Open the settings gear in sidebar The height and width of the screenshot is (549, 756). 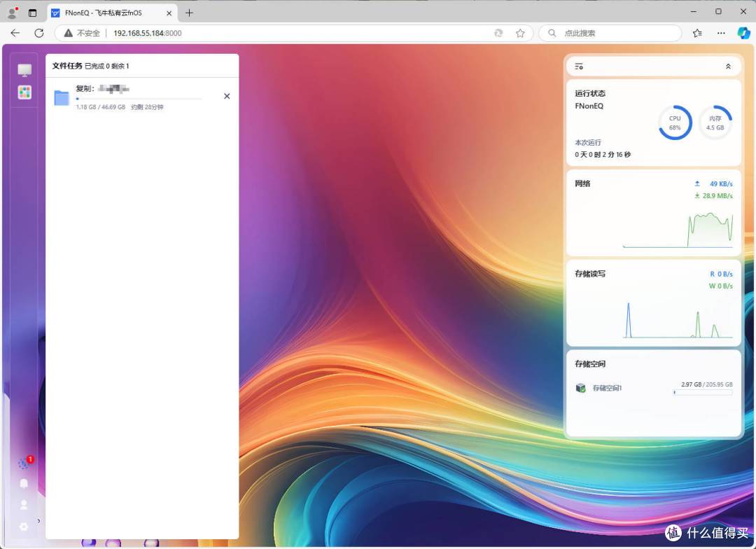coord(24,526)
